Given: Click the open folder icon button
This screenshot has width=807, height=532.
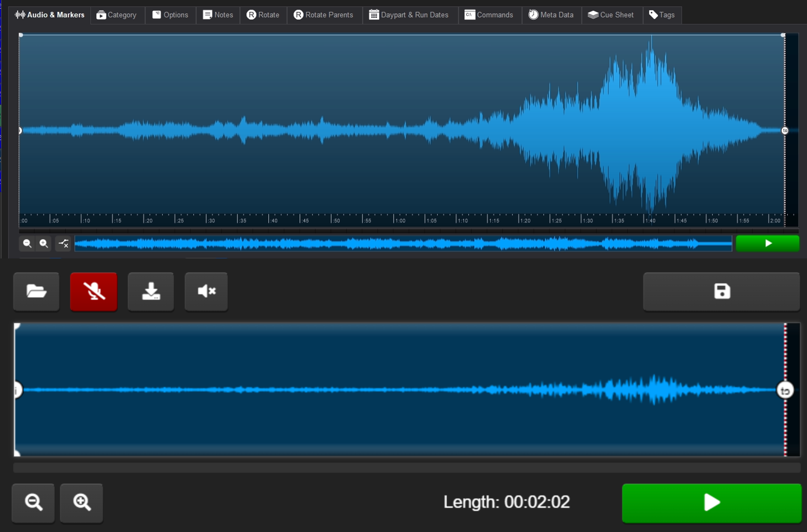Looking at the screenshot, I should (x=36, y=291).
